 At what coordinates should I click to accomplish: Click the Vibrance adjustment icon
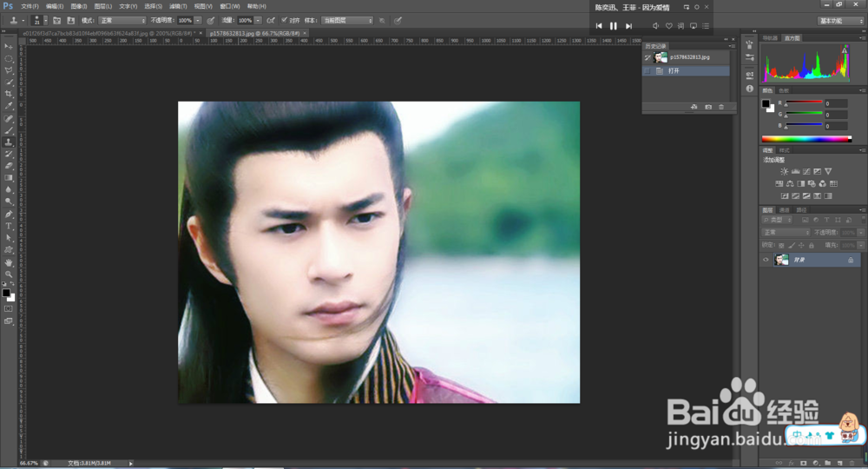(828, 172)
